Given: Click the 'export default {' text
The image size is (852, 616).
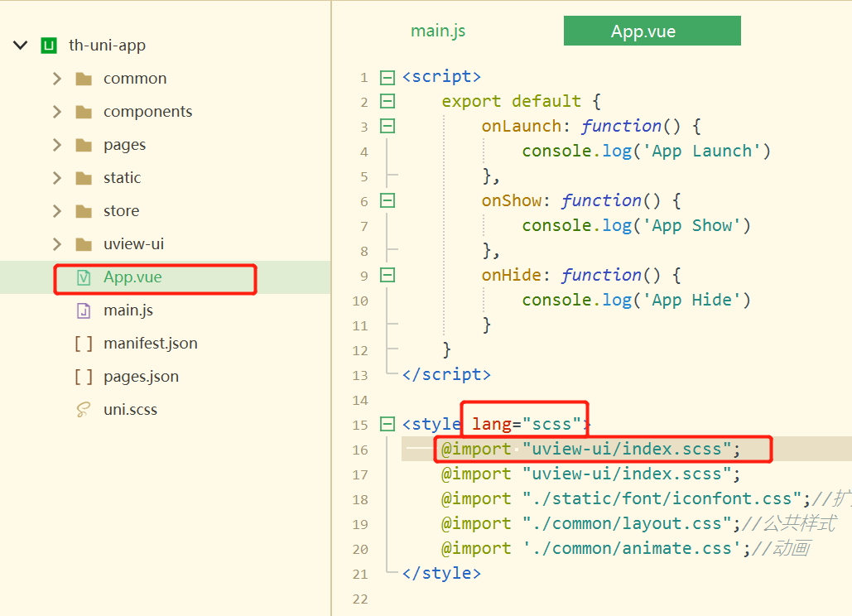Looking at the screenshot, I should pos(521,102).
